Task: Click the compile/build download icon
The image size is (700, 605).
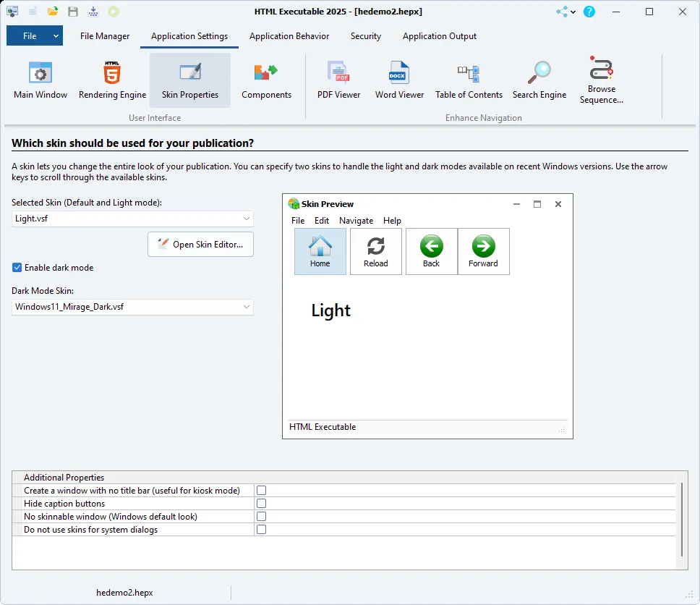Action: (93, 12)
